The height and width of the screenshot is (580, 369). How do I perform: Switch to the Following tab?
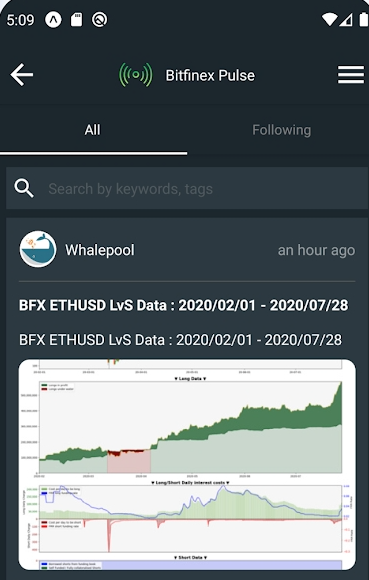point(281,130)
